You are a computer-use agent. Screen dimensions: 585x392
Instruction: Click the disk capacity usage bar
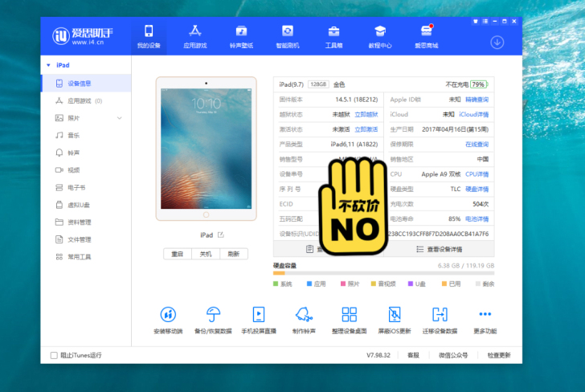click(x=383, y=273)
